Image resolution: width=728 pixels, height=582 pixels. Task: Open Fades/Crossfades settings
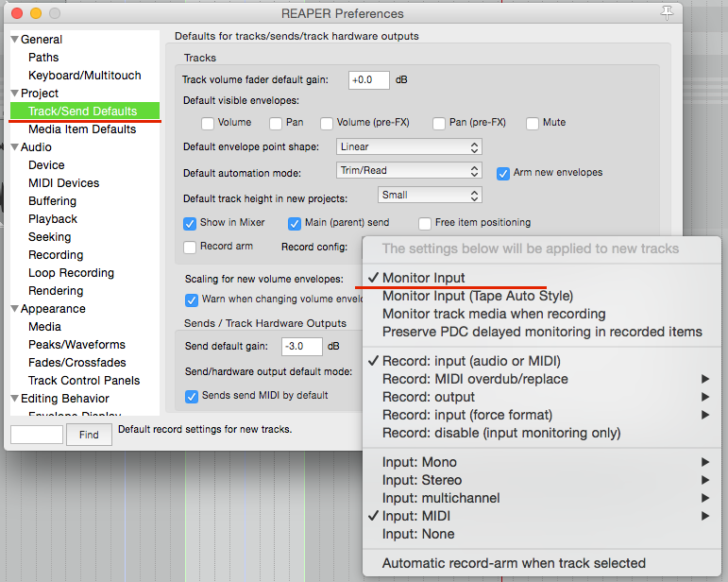pyautogui.click(x=77, y=362)
